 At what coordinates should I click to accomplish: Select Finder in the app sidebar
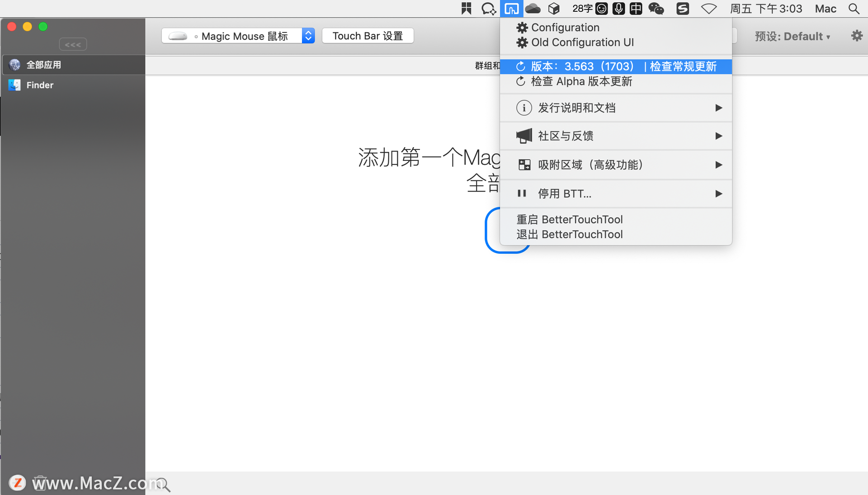73,85
